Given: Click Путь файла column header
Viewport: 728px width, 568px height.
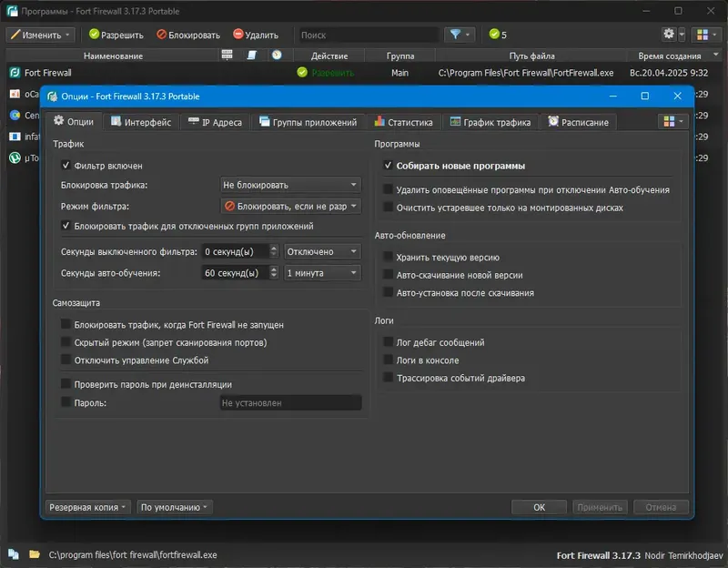Looking at the screenshot, I should (x=531, y=56).
